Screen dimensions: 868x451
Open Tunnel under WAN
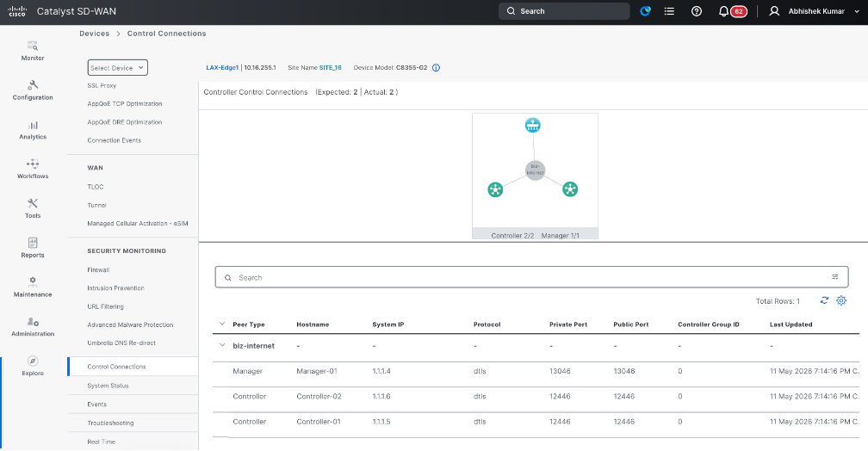tap(96, 206)
